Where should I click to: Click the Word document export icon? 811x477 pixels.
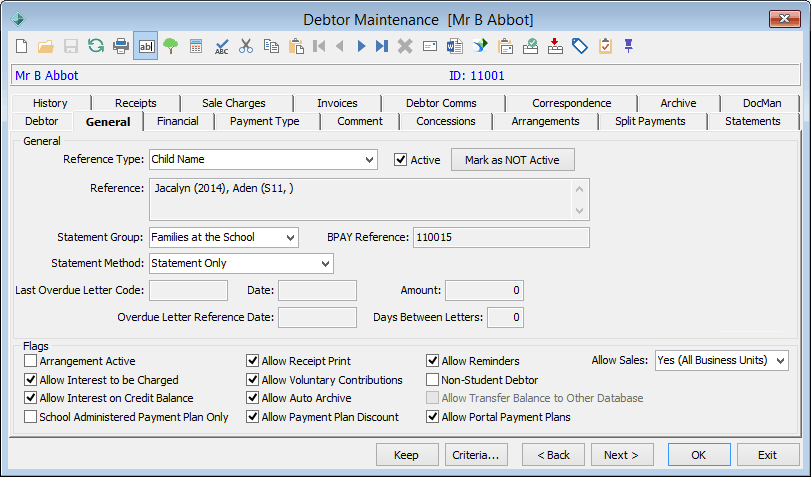coord(455,46)
